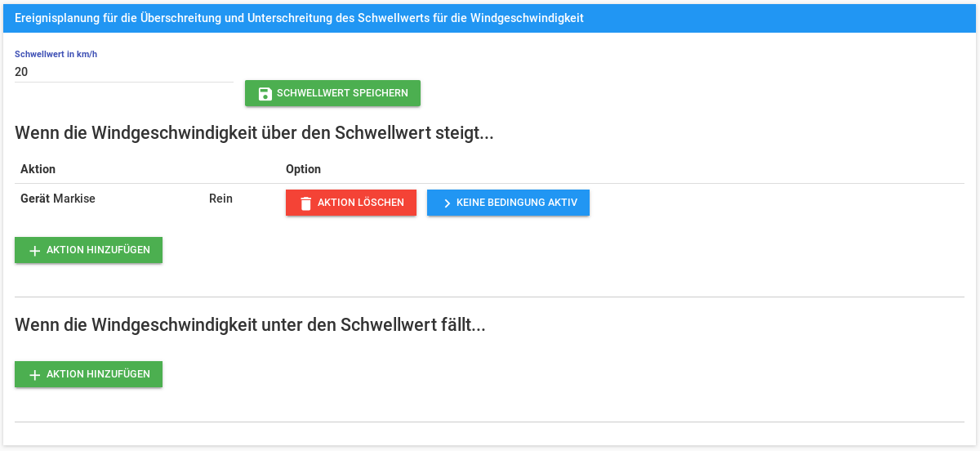980x451 pixels.
Task: Click the value 20 in the threshold field
Action: [x=21, y=72]
